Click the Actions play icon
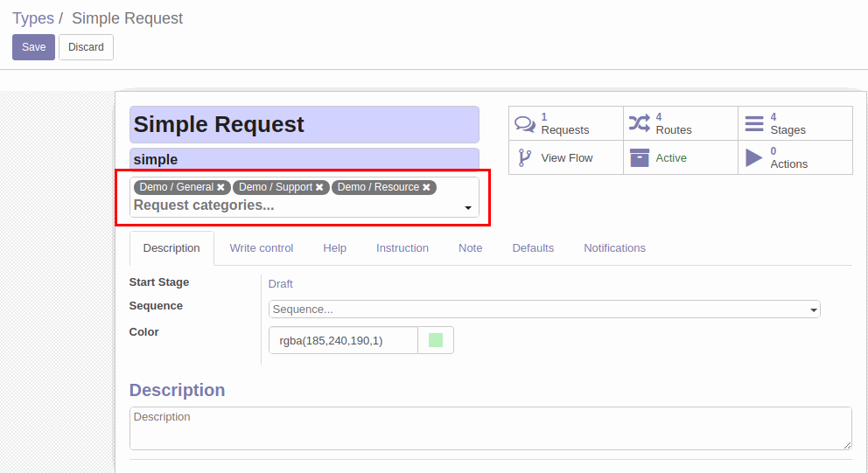868x473 pixels. coord(754,157)
